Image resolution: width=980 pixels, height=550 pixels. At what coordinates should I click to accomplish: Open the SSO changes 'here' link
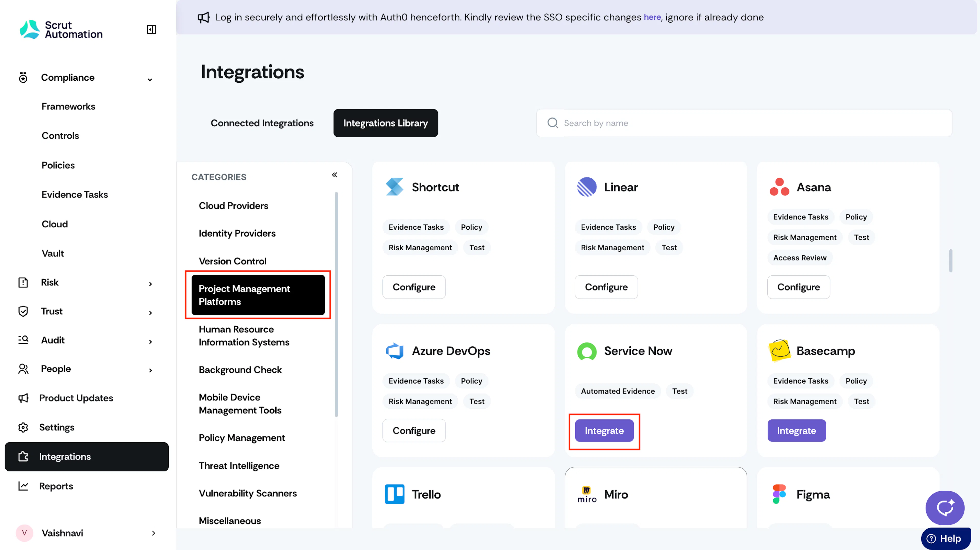[x=652, y=17]
